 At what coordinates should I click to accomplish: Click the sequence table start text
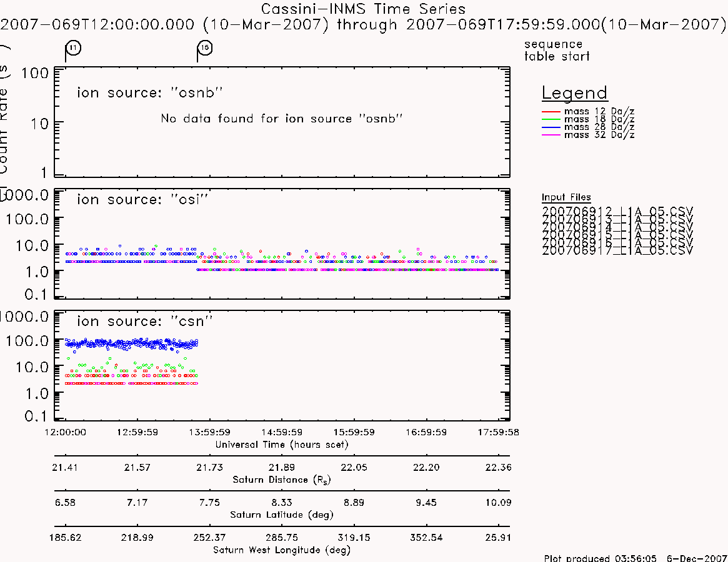(557, 50)
